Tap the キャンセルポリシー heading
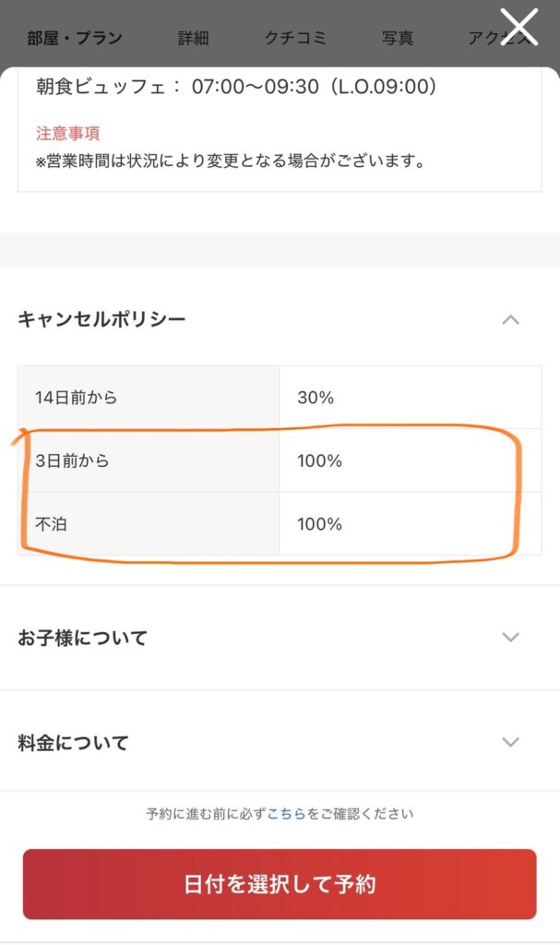This screenshot has height=945, width=560. 101,320
